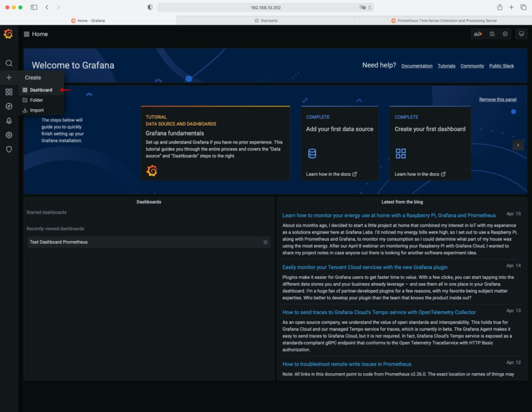
Task: Cycle view mode with monitor icon
Action: tap(521, 34)
